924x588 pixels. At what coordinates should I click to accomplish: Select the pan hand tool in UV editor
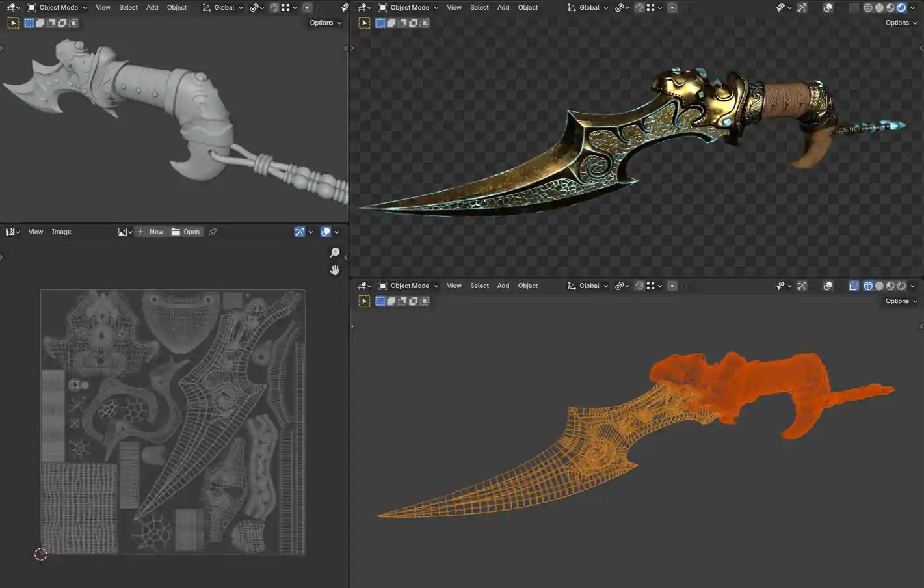coord(335,270)
